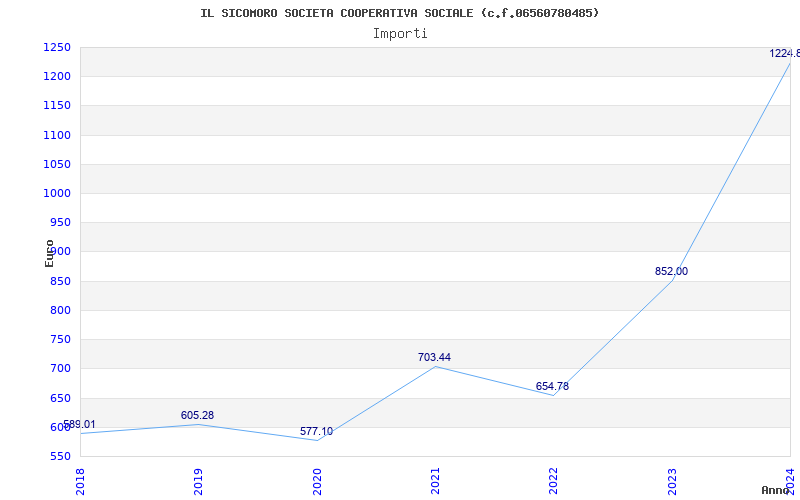Screen dimensions: 800x500
Task: Click the x-axis year 2024
Action: 790,482
